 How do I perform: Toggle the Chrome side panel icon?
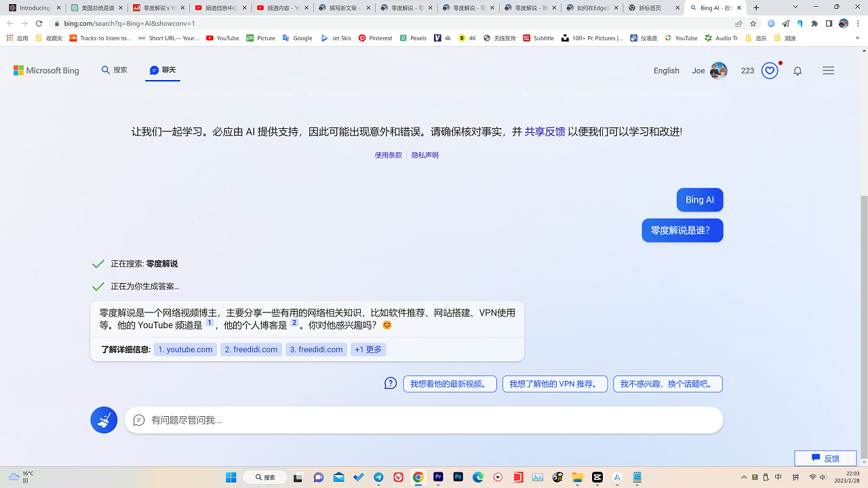point(829,23)
